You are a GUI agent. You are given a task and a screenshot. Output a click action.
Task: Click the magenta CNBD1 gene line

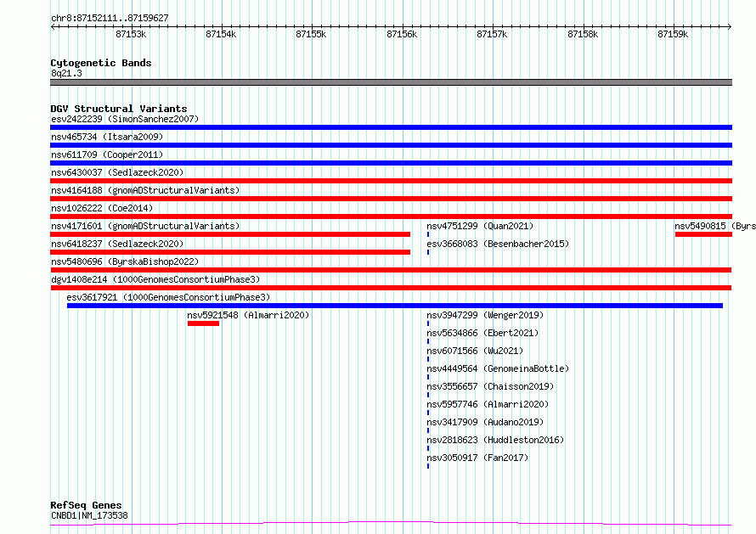[391, 523]
